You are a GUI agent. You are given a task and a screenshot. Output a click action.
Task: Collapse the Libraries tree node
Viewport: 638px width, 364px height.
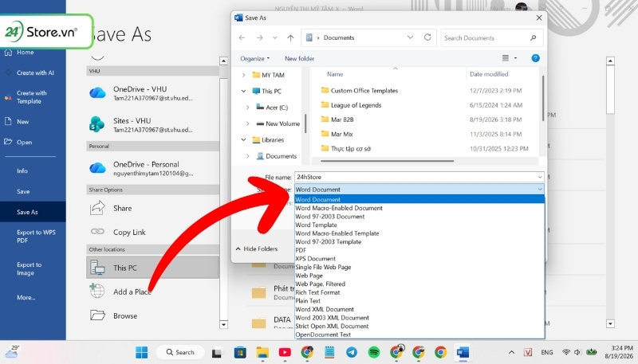tap(243, 139)
